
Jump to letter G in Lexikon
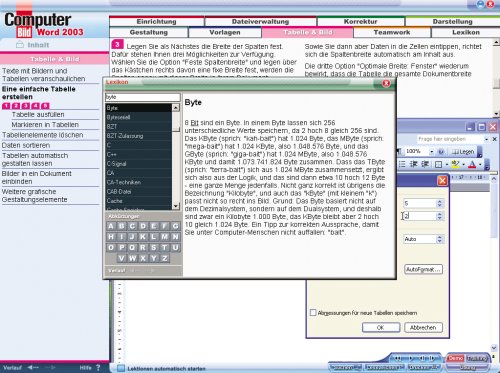[175, 226]
